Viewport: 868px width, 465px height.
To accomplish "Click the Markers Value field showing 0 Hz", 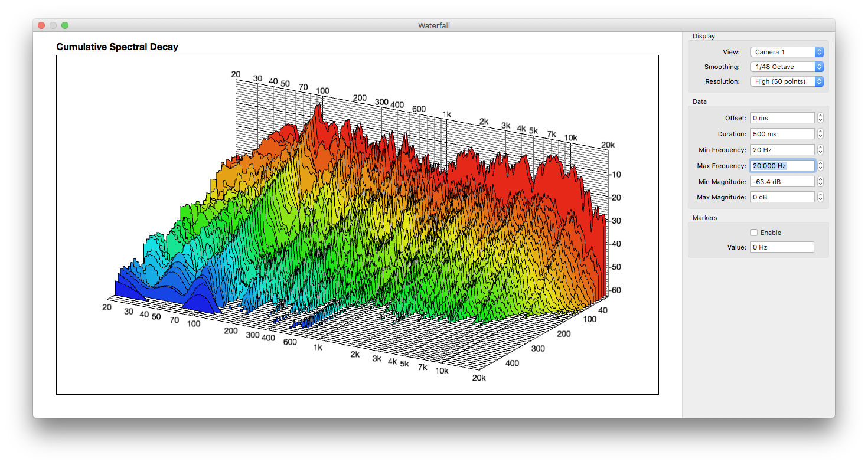I will [782, 247].
